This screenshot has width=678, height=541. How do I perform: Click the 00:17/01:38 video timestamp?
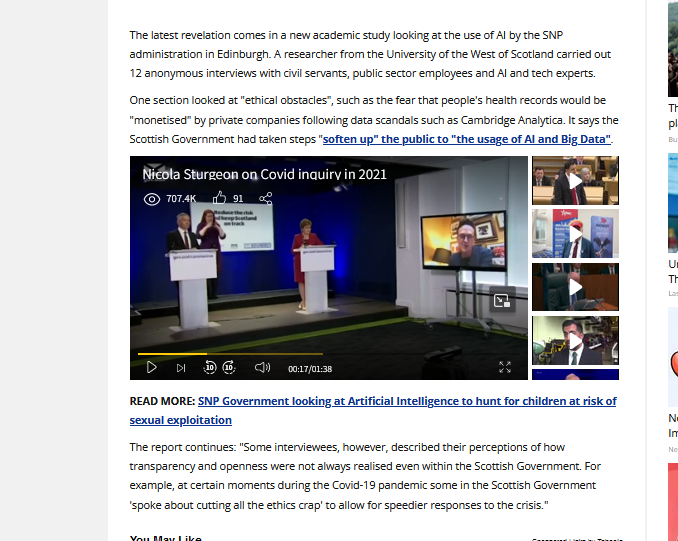[x=310, y=369]
